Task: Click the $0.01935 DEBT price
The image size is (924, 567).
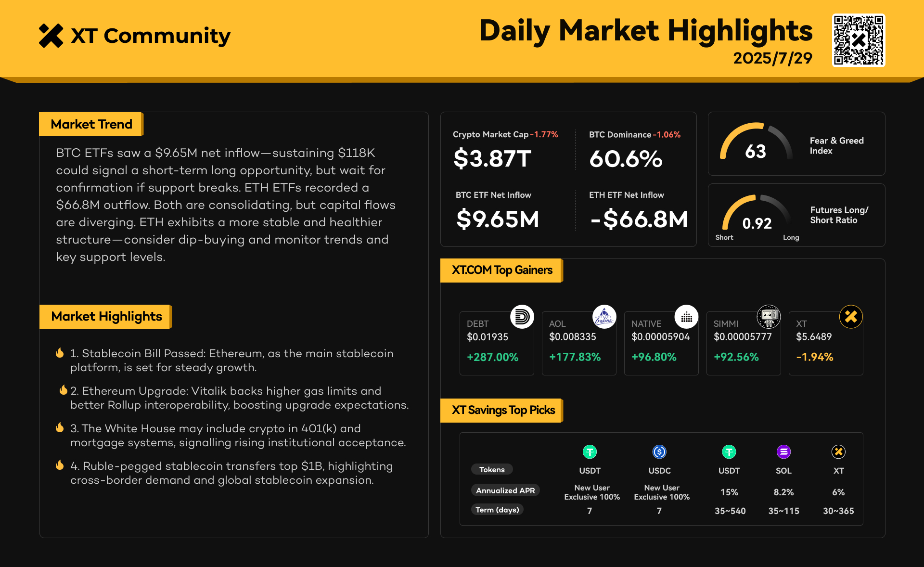Action: click(x=488, y=337)
